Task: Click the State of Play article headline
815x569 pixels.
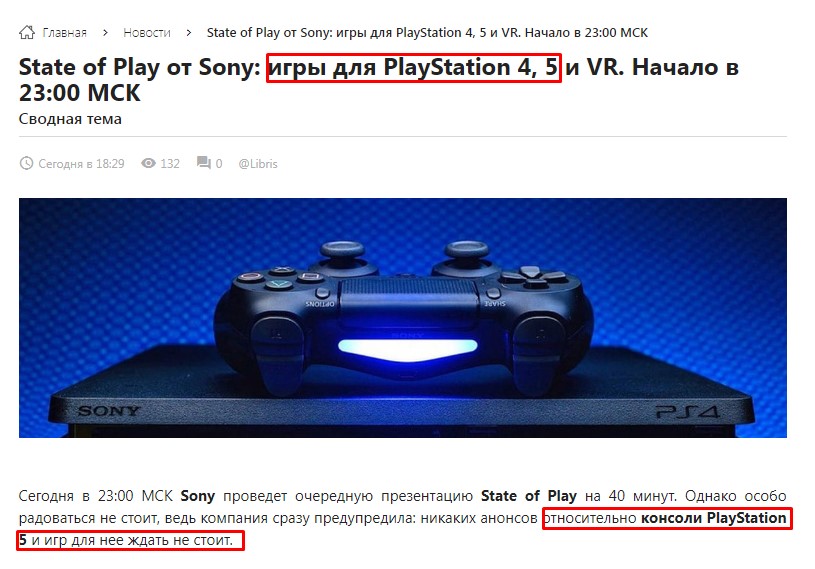Action: click(x=379, y=80)
